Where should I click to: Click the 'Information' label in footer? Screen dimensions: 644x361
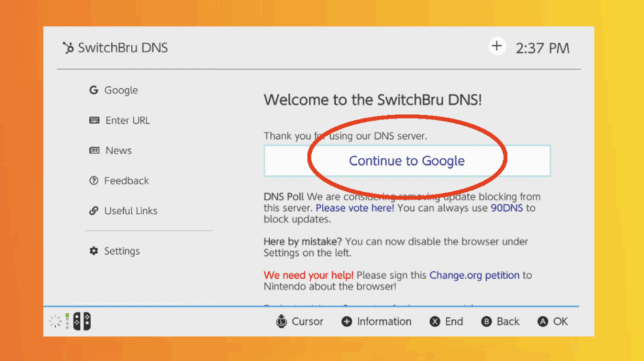pyautogui.click(x=384, y=321)
